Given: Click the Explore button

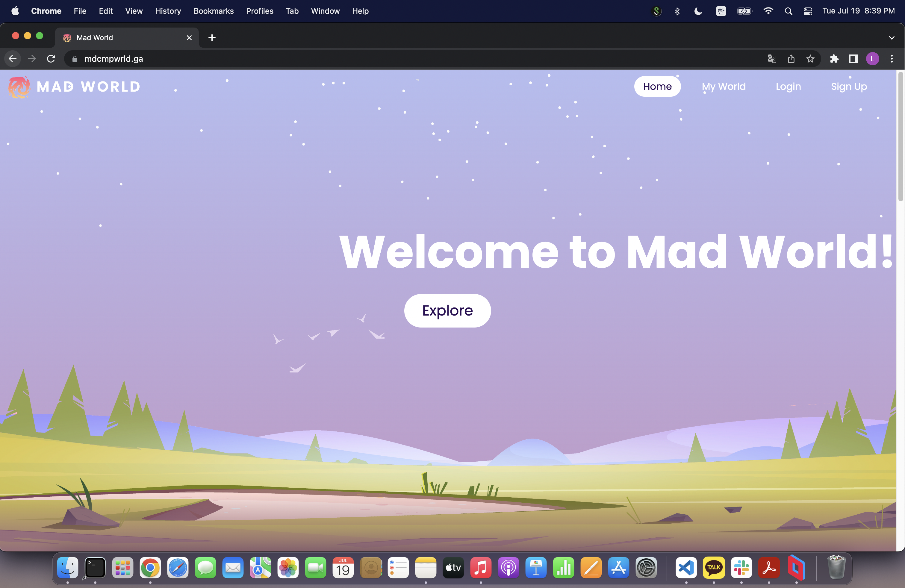Looking at the screenshot, I should (447, 310).
